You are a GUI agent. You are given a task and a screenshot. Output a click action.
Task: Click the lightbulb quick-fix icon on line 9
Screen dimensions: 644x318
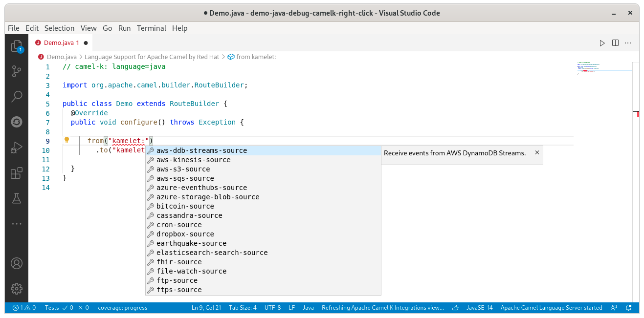coord(67,141)
